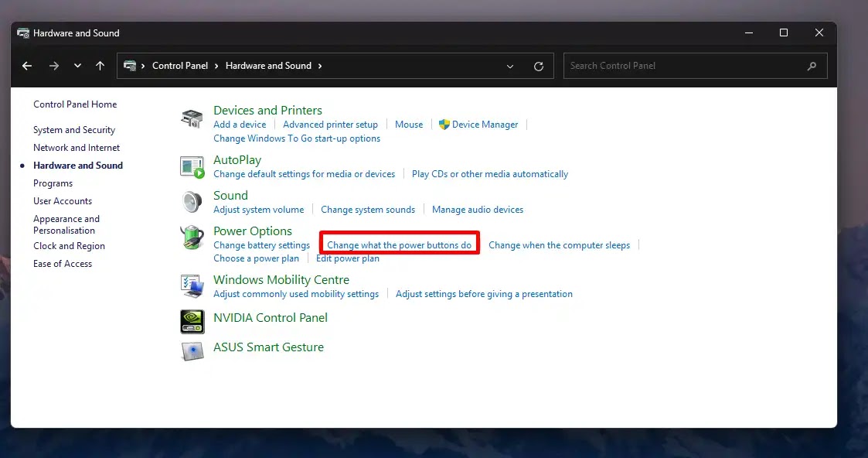Click Add a device
This screenshot has width=868, height=458.
pyautogui.click(x=240, y=125)
